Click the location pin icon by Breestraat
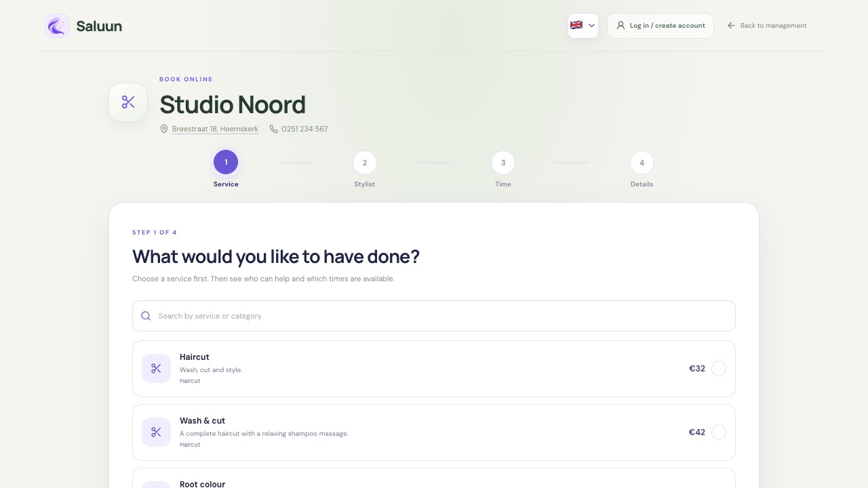This screenshot has width=868, height=488. tap(164, 129)
